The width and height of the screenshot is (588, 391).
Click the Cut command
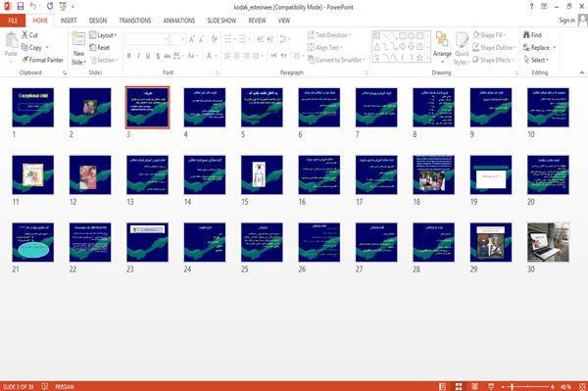(x=29, y=35)
